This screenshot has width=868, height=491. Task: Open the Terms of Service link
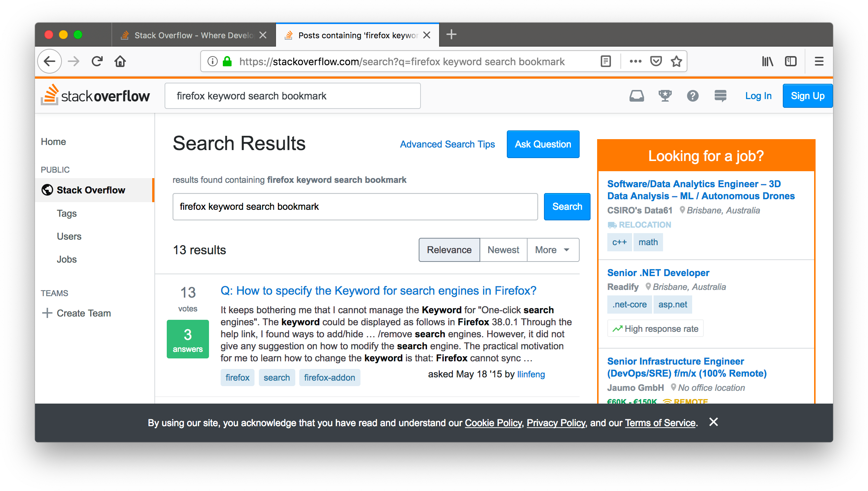[660, 423]
